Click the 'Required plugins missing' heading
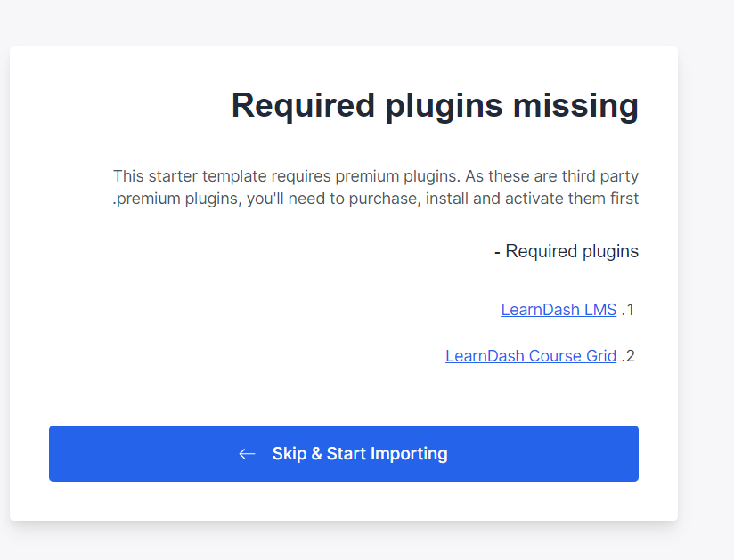The image size is (734, 560). pyautogui.click(x=435, y=105)
